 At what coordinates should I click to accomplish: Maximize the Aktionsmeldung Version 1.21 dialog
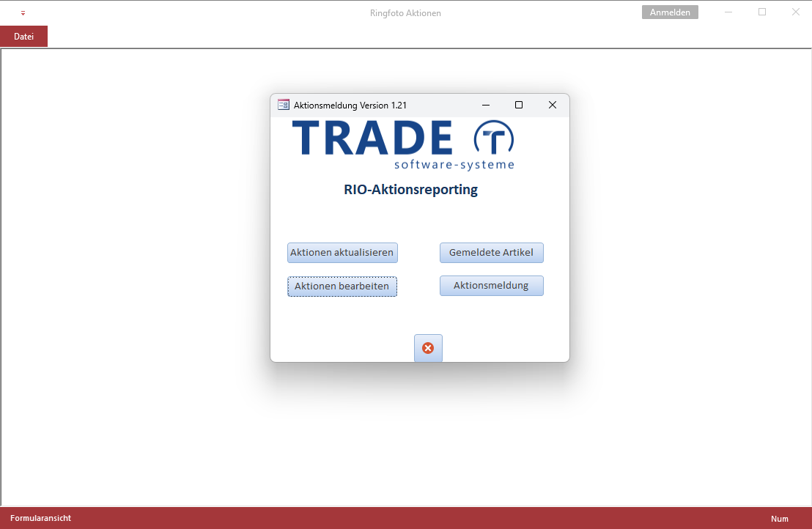point(519,105)
